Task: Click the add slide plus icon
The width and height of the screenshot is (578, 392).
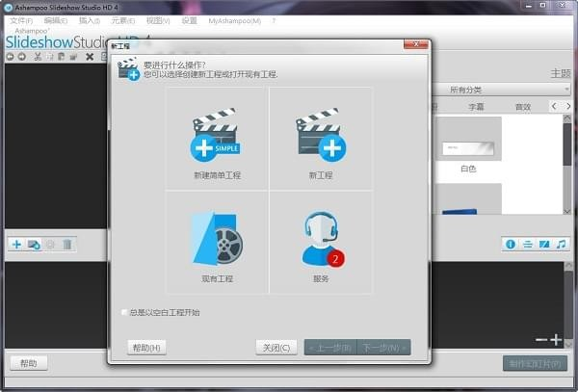Action: (16, 245)
